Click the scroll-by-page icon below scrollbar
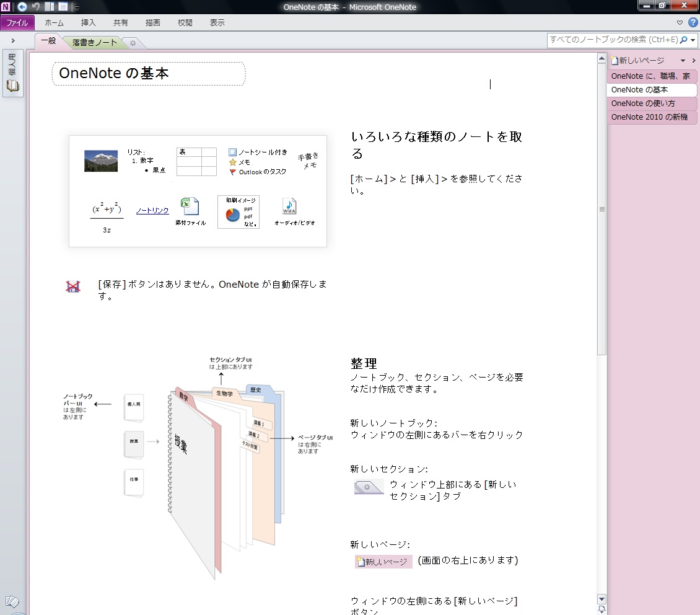Screen dimensions: 700x615 (602, 609)
